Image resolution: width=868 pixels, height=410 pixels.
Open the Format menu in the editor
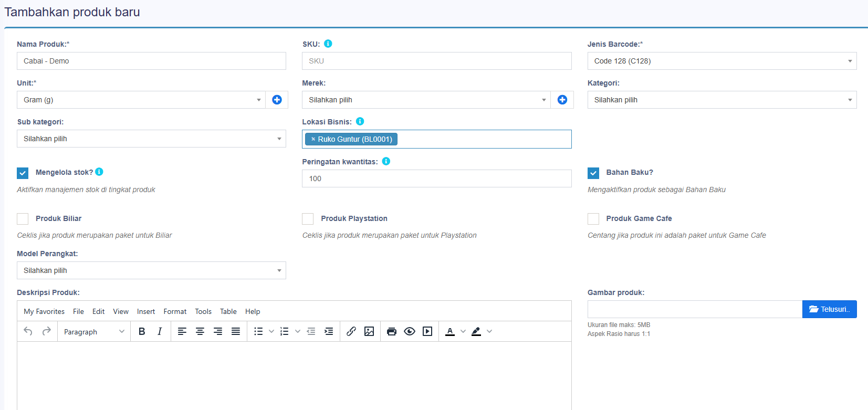[x=175, y=311]
